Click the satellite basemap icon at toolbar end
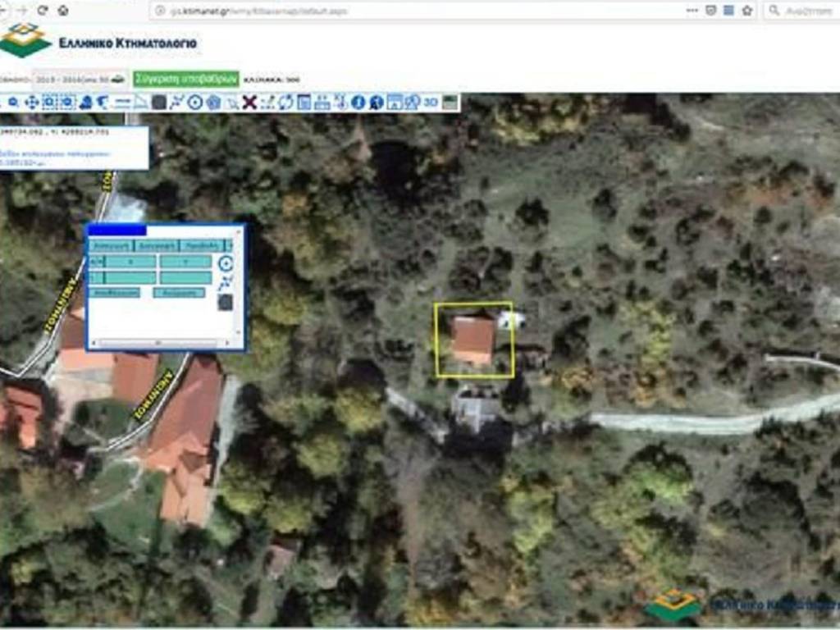The image size is (840, 630). click(x=450, y=103)
